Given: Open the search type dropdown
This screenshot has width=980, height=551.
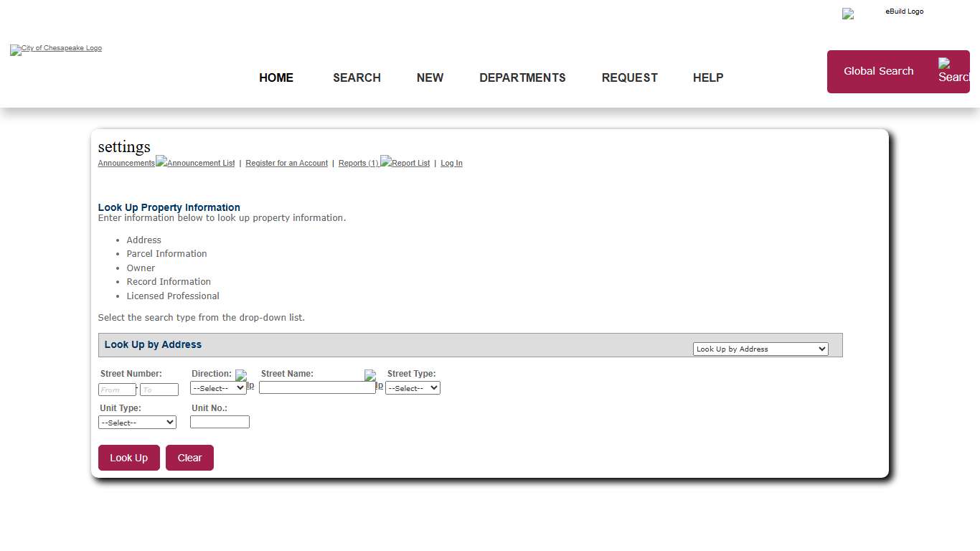Looking at the screenshot, I should (x=760, y=349).
